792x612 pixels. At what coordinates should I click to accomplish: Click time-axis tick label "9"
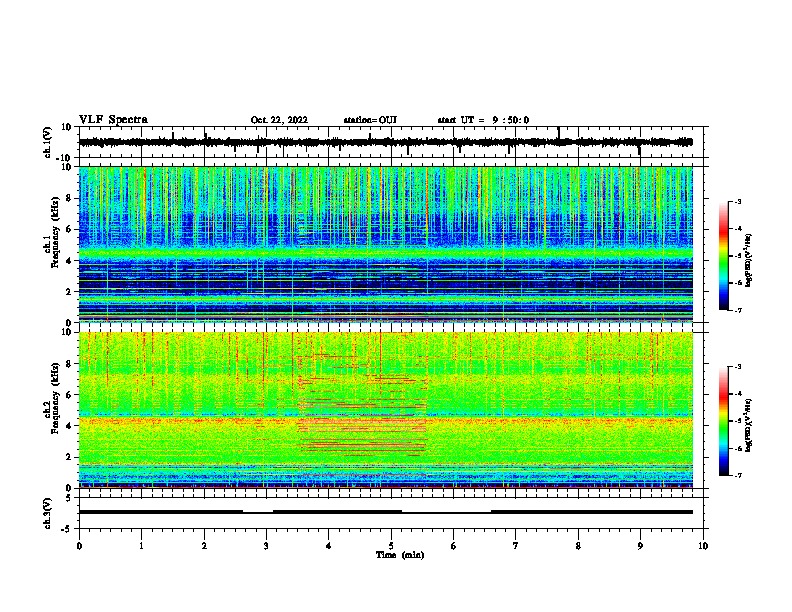[640, 546]
